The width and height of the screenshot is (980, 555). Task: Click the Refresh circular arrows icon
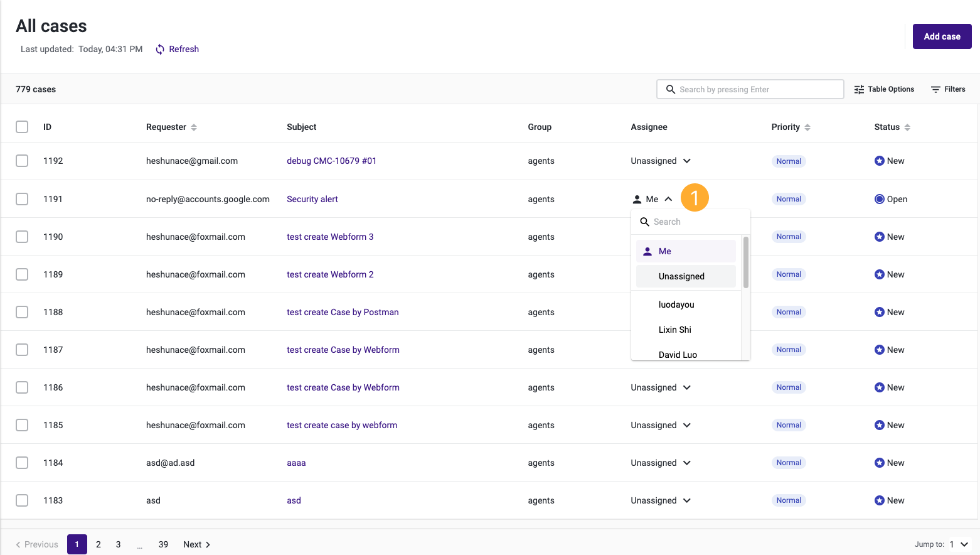pyautogui.click(x=160, y=49)
